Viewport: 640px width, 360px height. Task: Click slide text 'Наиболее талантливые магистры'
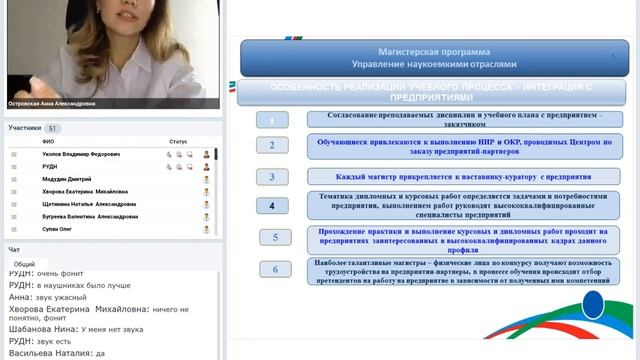click(463, 271)
